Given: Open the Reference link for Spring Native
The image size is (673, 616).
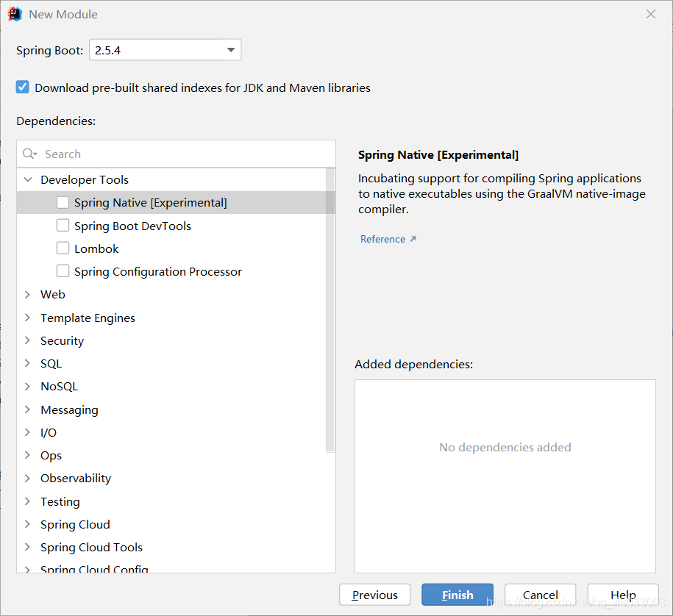Looking at the screenshot, I should (x=382, y=239).
